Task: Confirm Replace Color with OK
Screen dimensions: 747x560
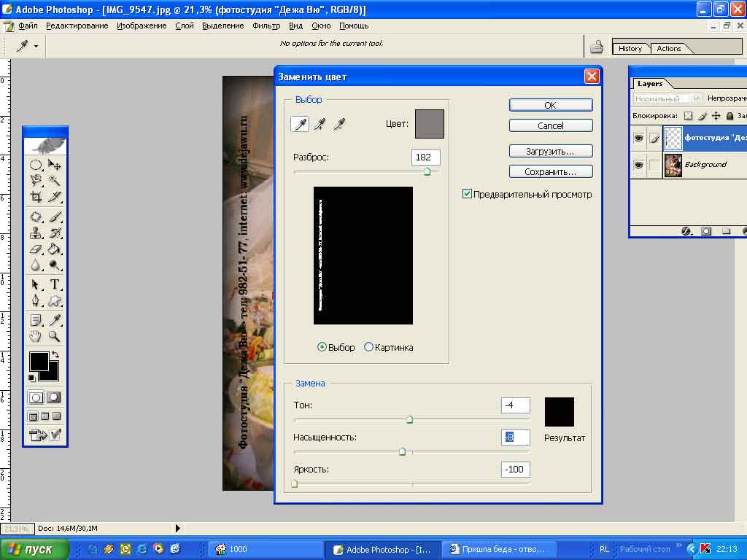Action: (551, 105)
